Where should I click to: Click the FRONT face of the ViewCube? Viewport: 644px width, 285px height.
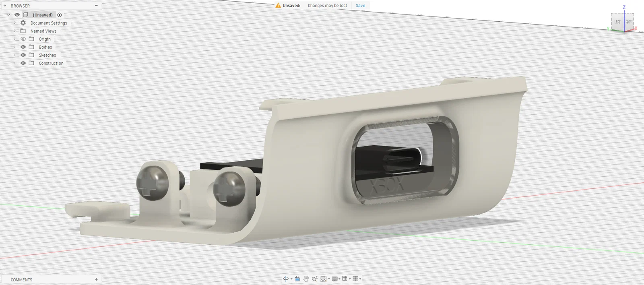629,22
